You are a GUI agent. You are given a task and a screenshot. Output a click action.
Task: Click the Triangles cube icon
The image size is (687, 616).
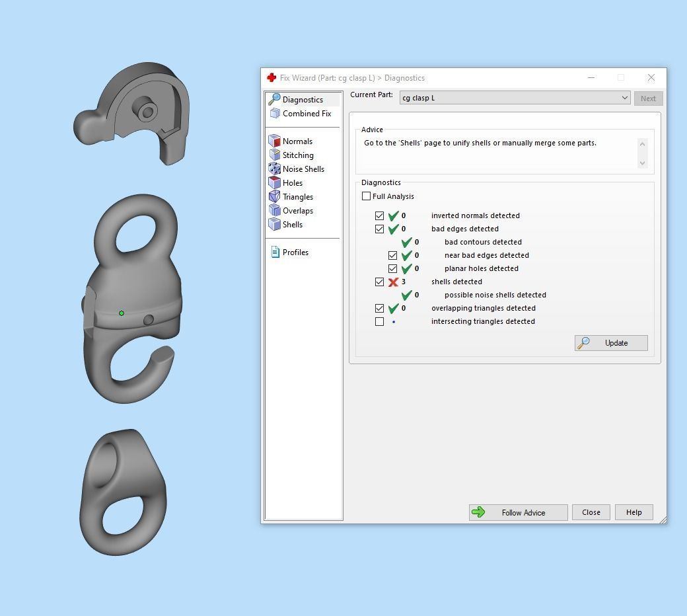[x=274, y=196]
